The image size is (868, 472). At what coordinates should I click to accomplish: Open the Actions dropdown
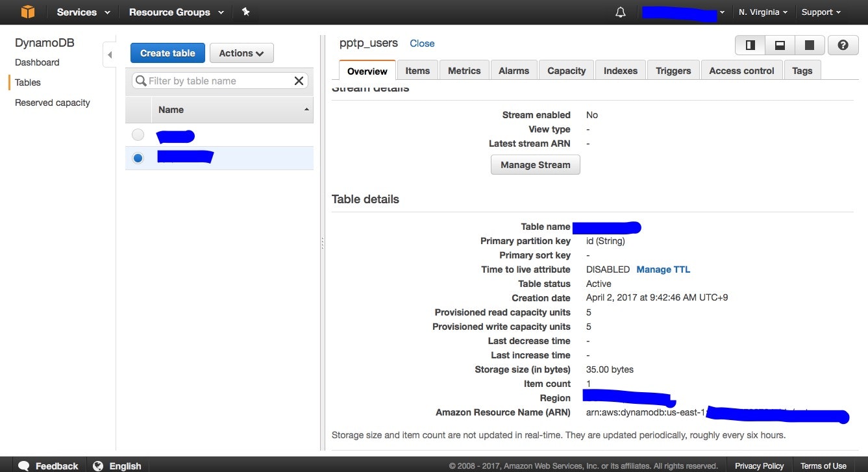242,53
